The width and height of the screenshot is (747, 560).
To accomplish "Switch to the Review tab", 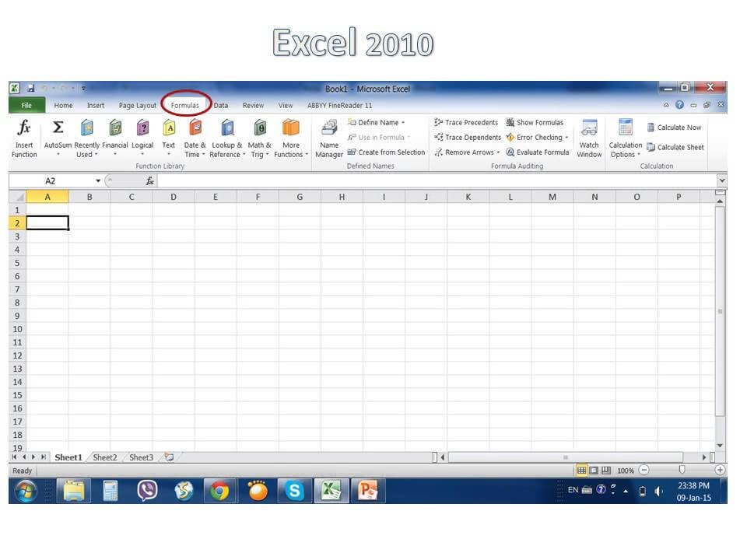I will pyautogui.click(x=253, y=105).
